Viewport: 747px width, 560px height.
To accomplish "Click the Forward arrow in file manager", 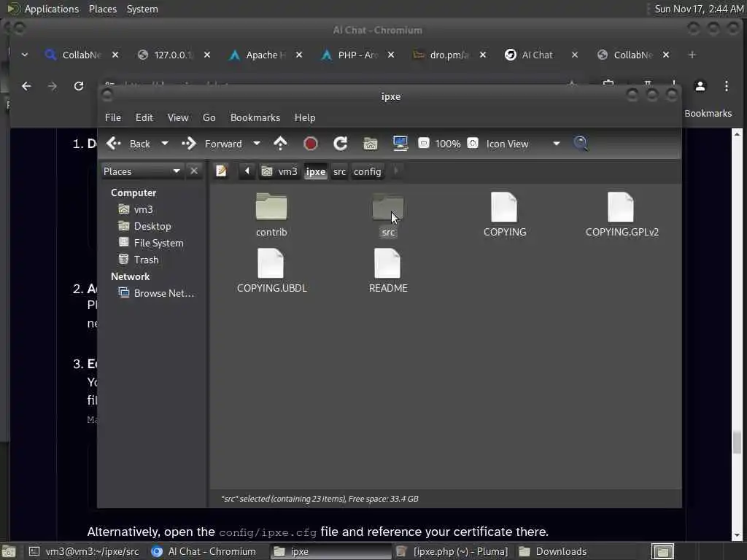I will (x=212, y=144).
